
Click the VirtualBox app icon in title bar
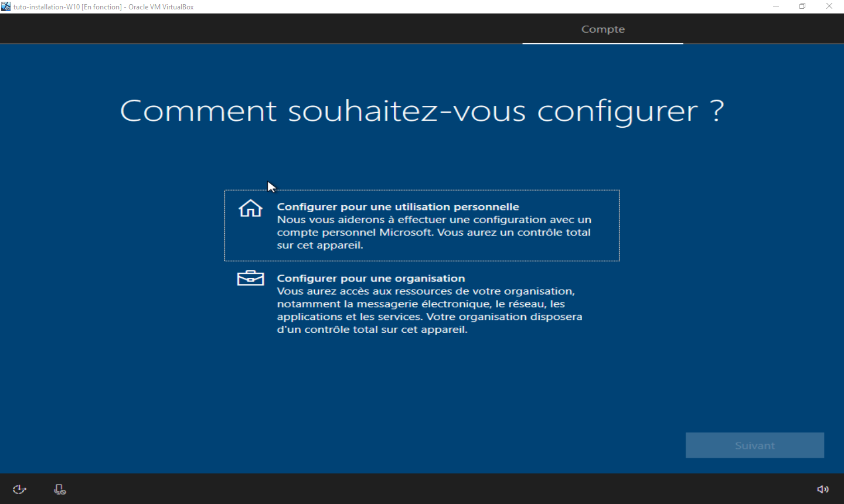tap(6, 6)
